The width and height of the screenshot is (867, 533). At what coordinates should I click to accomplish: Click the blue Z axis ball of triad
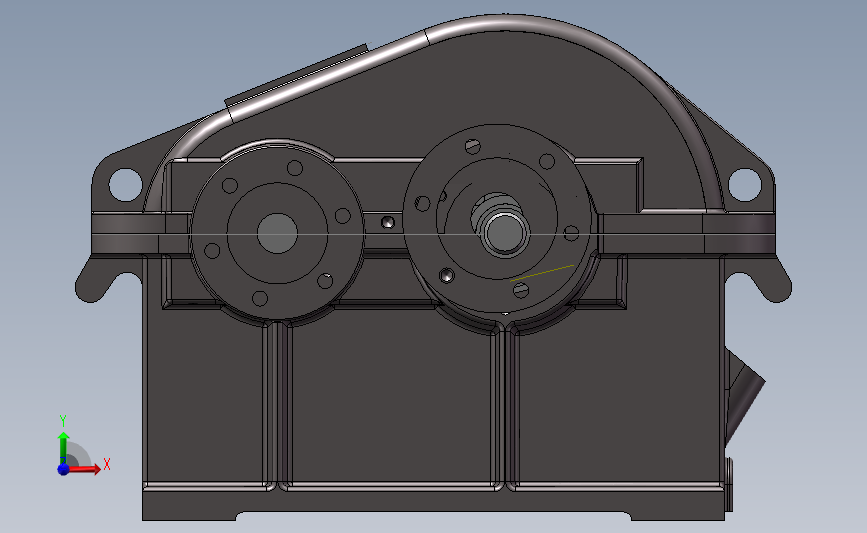pyautogui.click(x=63, y=469)
